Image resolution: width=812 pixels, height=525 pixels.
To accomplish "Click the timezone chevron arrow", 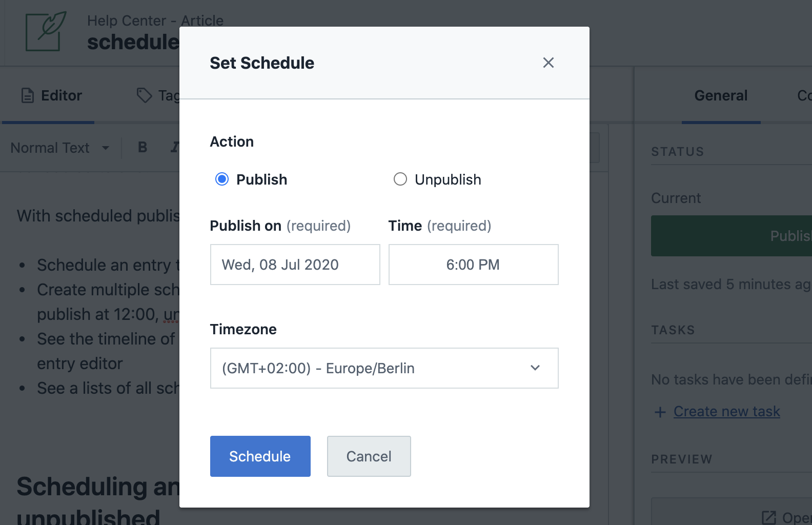I will 535,368.
